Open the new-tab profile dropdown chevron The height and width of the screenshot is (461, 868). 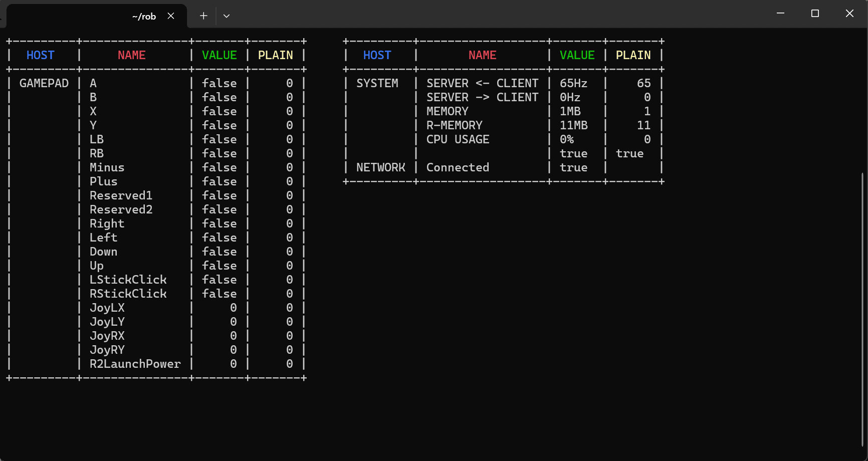point(227,16)
